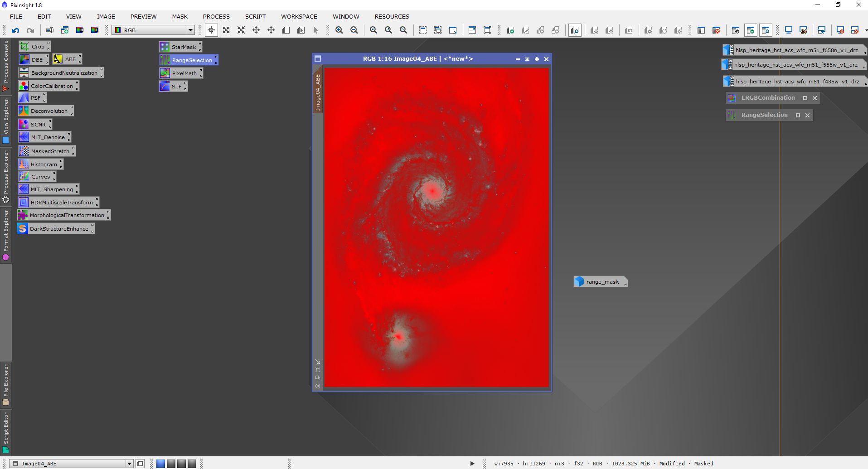Click the Zoom In magnifier icon

point(339,30)
